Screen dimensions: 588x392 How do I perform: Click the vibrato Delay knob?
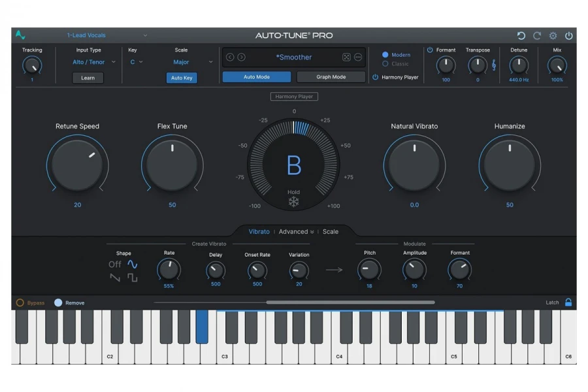pyautogui.click(x=216, y=270)
